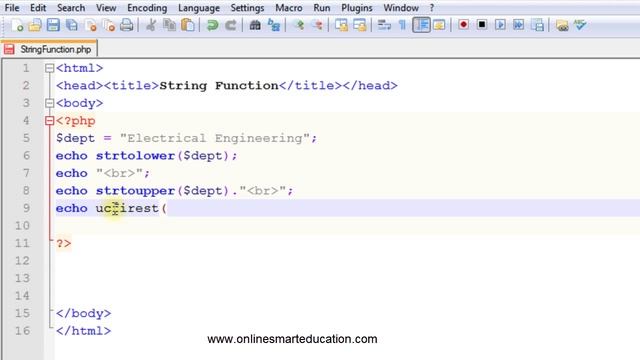The image size is (640, 360).
Task: Select the StringFunction.php tab
Action: coord(49,49)
